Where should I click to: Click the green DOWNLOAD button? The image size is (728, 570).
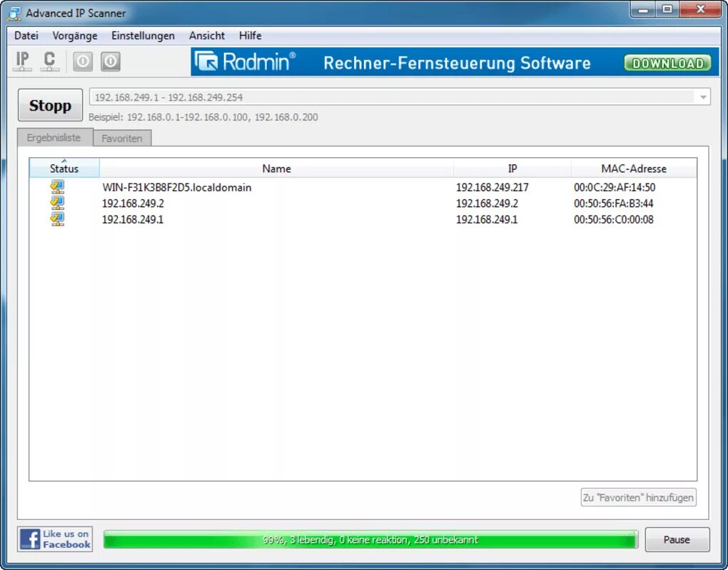click(x=667, y=63)
